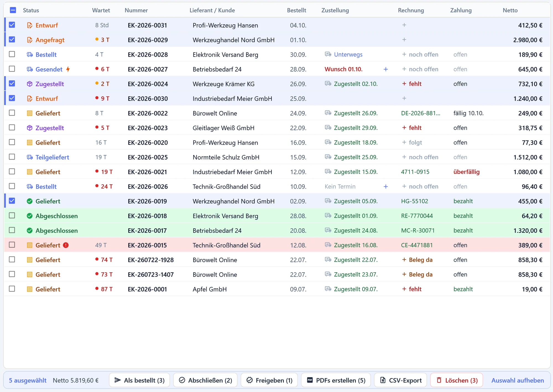Click the Als bestellt (3) button
This screenshot has height=392, width=553.
[x=139, y=380]
